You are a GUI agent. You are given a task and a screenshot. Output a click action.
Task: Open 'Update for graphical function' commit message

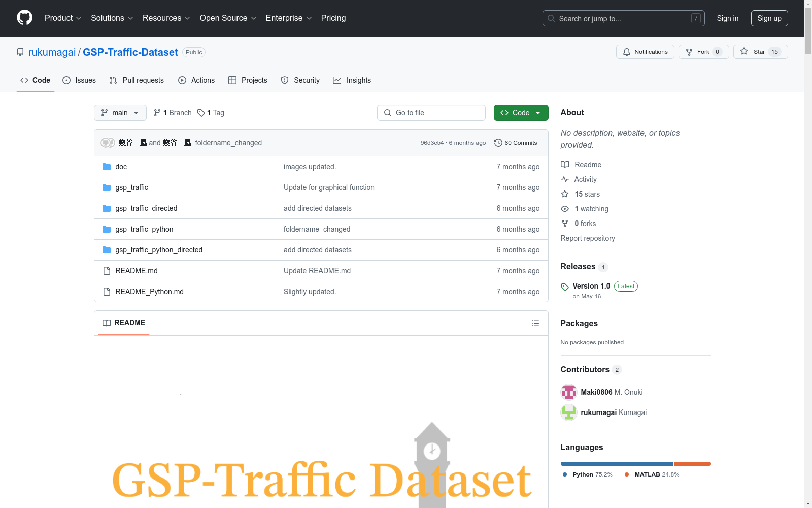coord(329,187)
